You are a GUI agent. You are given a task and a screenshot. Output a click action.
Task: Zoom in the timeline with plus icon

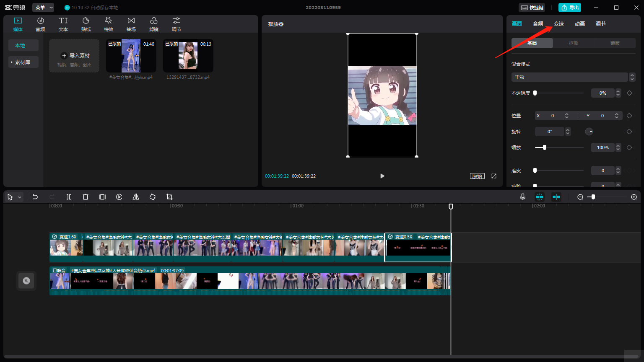[634, 197]
